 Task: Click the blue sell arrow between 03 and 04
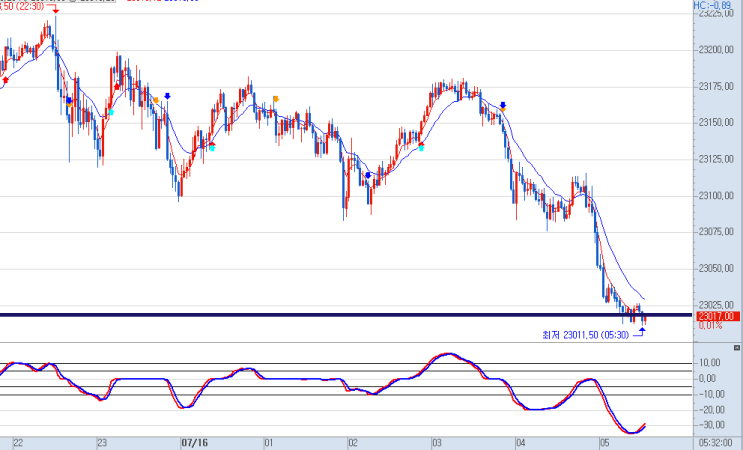(503, 105)
